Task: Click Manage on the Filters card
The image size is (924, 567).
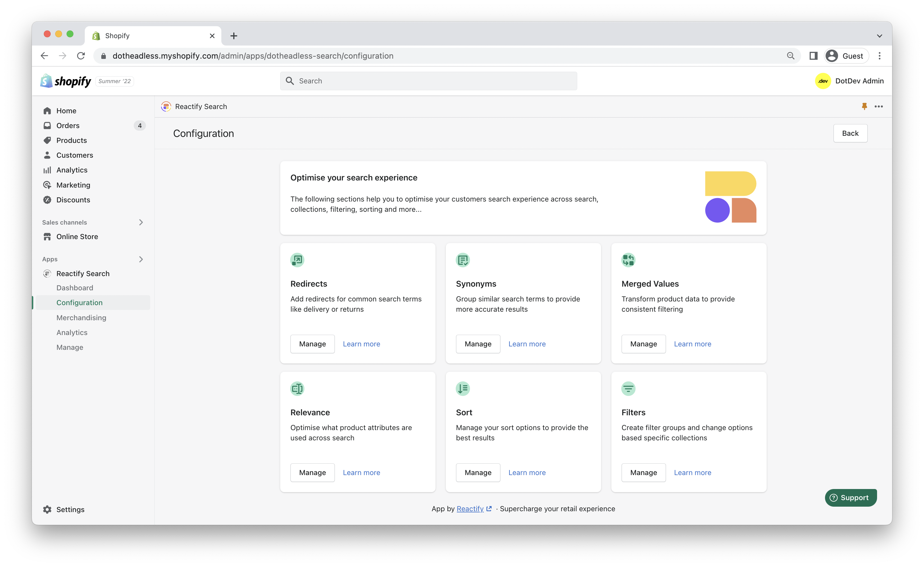Action: pos(643,472)
